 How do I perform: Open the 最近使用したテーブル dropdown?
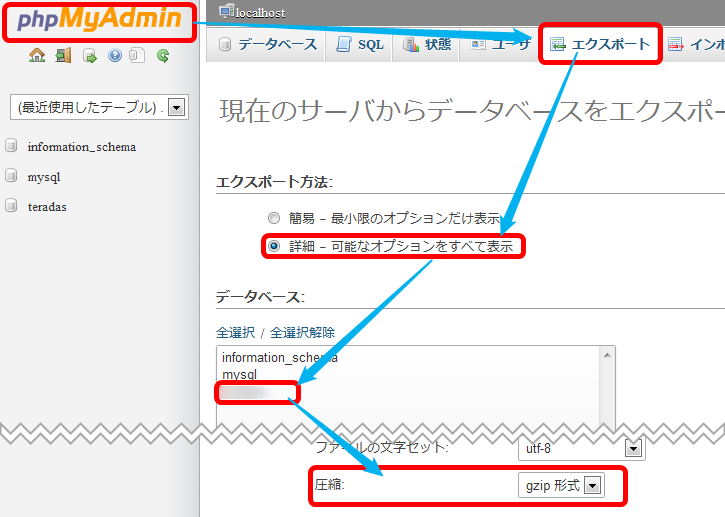click(99, 107)
